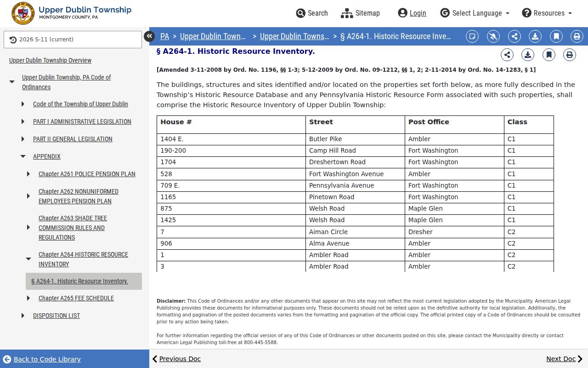The image size is (588, 368).
Task: Collapse the APPENDIX tree node arrow
Action: (x=23, y=156)
